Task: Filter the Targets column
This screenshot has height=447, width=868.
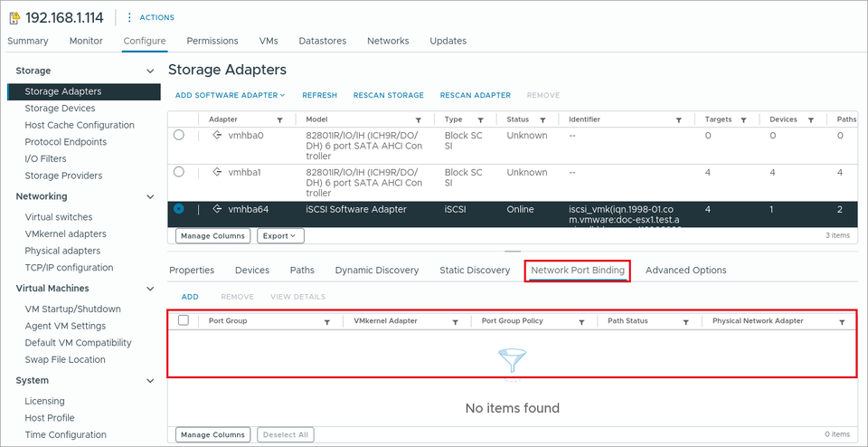Action: (744, 120)
